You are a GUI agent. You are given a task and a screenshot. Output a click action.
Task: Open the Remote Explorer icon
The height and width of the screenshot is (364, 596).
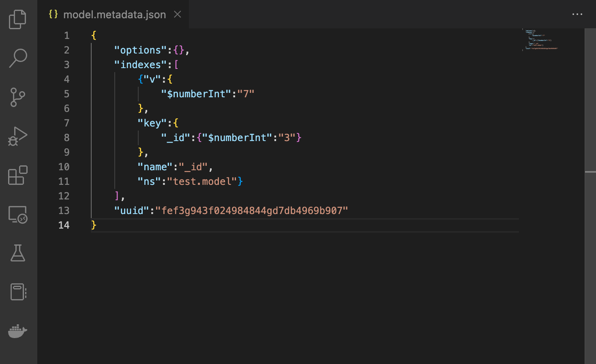[18, 214]
